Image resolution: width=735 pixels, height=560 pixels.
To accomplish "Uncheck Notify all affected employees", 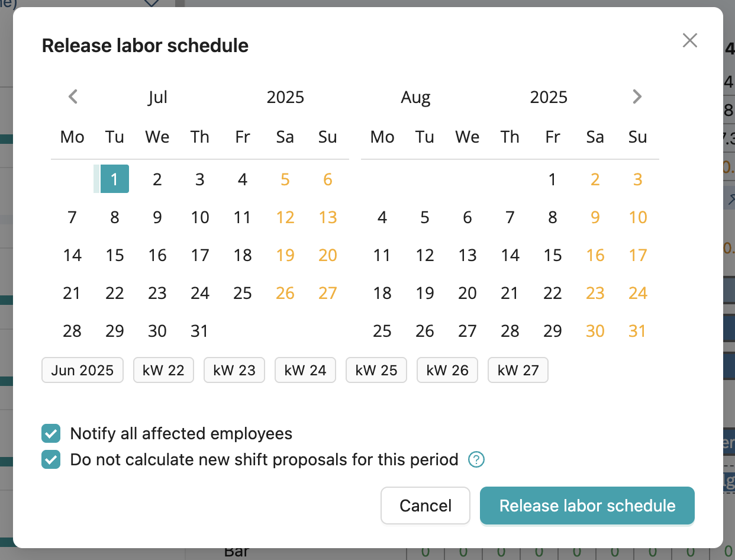I will point(51,433).
